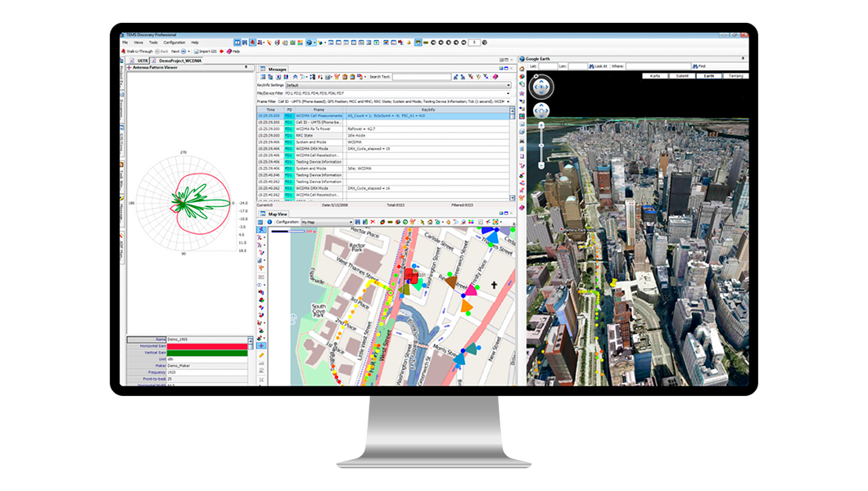Screen dimensions: 868x491
Task: Pin the Google Earth panel
Action: pos(743,59)
